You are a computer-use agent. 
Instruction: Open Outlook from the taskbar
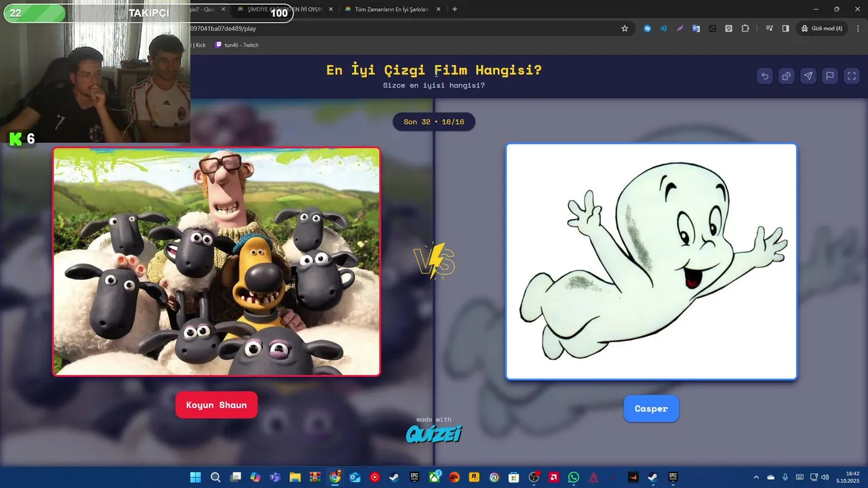tap(355, 477)
